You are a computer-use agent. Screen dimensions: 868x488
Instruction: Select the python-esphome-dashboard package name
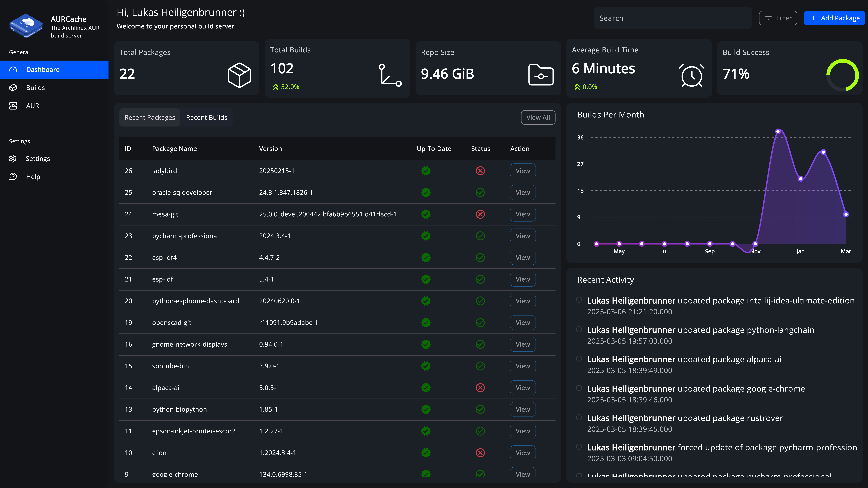[195, 301]
